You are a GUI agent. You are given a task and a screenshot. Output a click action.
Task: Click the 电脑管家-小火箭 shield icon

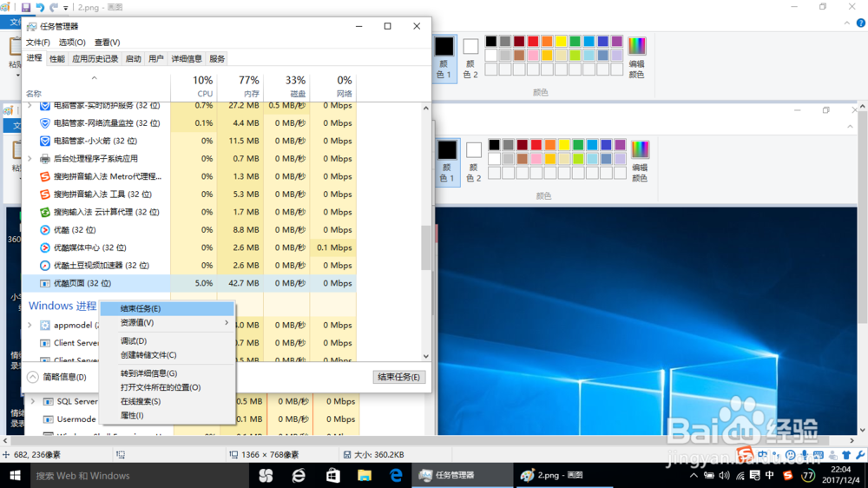tap(45, 142)
